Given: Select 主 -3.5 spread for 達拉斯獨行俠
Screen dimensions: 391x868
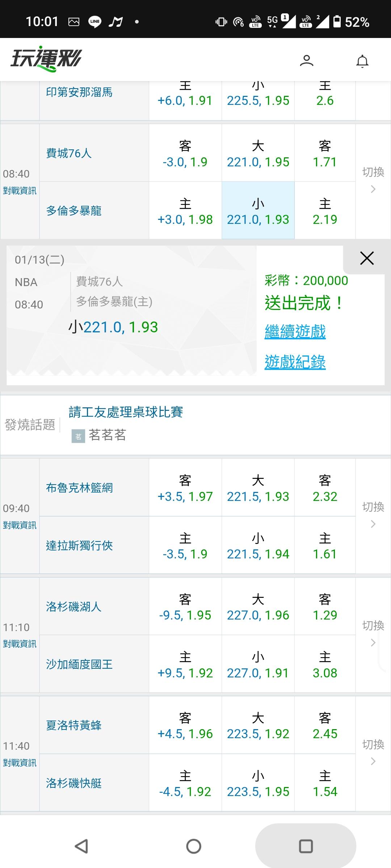Looking at the screenshot, I should (x=185, y=545).
